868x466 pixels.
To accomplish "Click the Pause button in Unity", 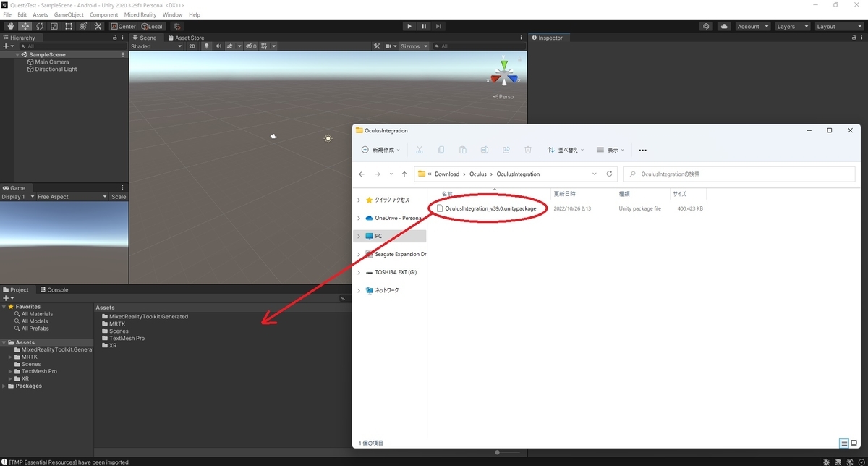I will tap(424, 26).
